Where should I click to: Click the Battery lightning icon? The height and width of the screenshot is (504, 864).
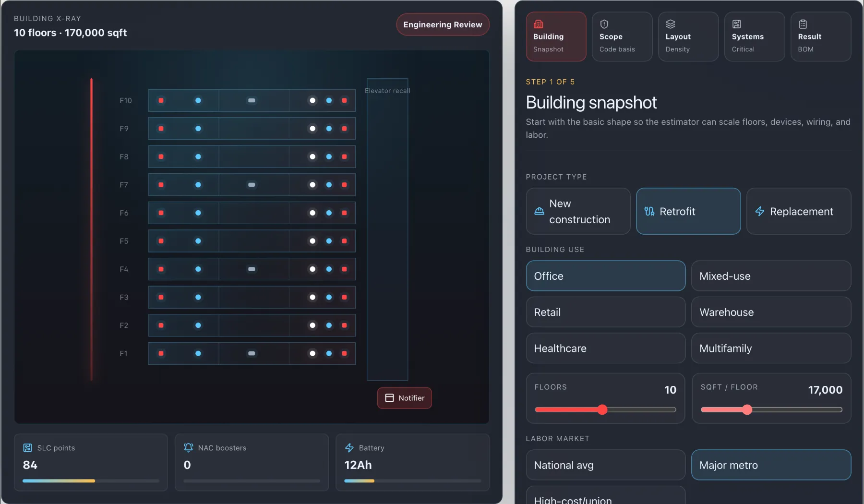pos(349,448)
